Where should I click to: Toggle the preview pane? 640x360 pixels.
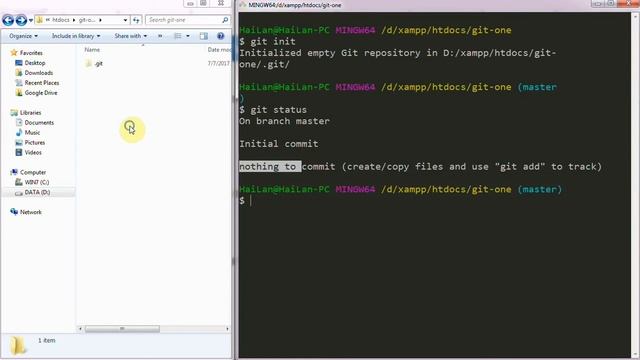[x=204, y=36]
